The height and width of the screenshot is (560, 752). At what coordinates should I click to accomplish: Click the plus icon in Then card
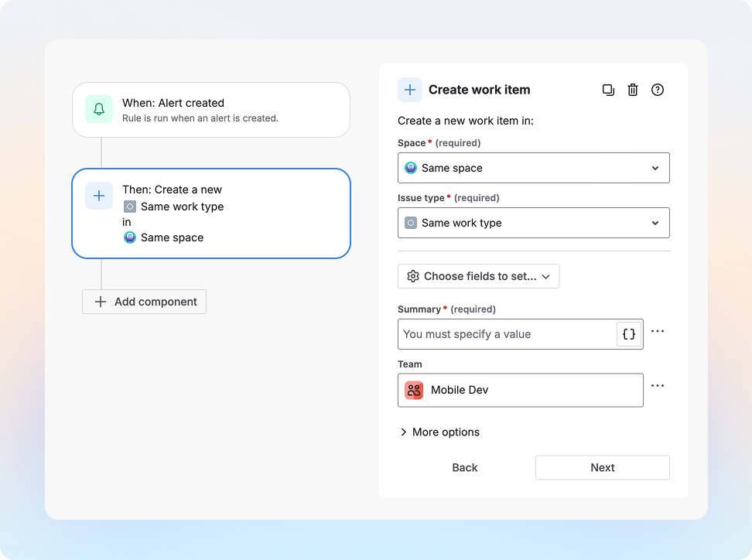point(99,196)
